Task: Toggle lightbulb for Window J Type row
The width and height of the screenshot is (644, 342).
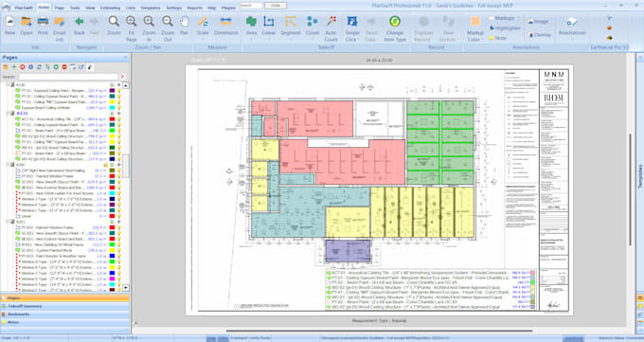Action: pos(119,199)
